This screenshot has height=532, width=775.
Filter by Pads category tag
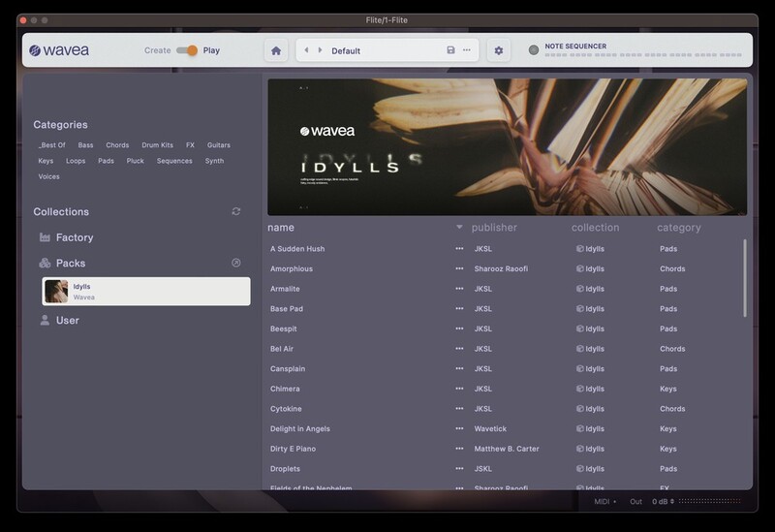[106, 161]
